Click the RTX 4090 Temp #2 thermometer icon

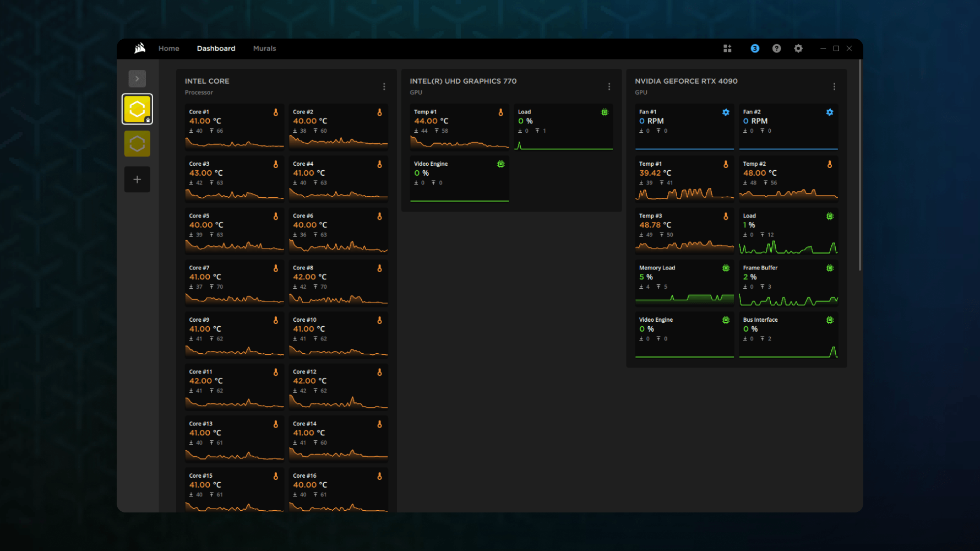coord(830,164)
